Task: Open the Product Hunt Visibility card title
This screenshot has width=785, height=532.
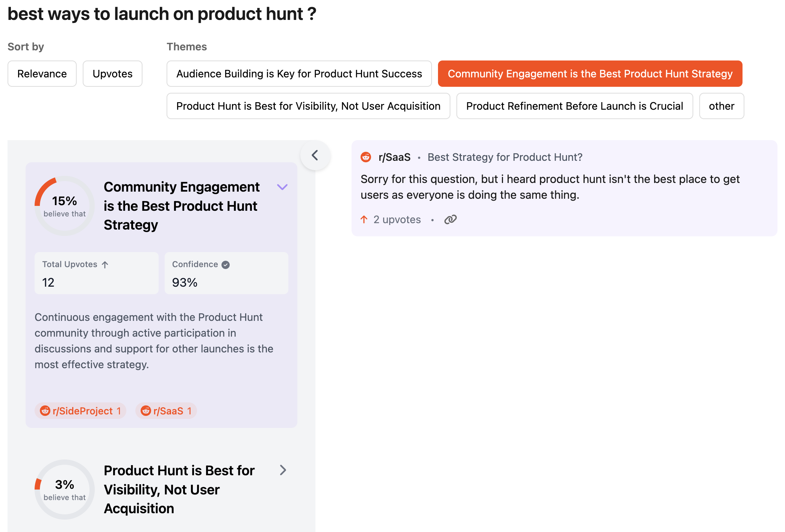Action: (x=179, y=489)
